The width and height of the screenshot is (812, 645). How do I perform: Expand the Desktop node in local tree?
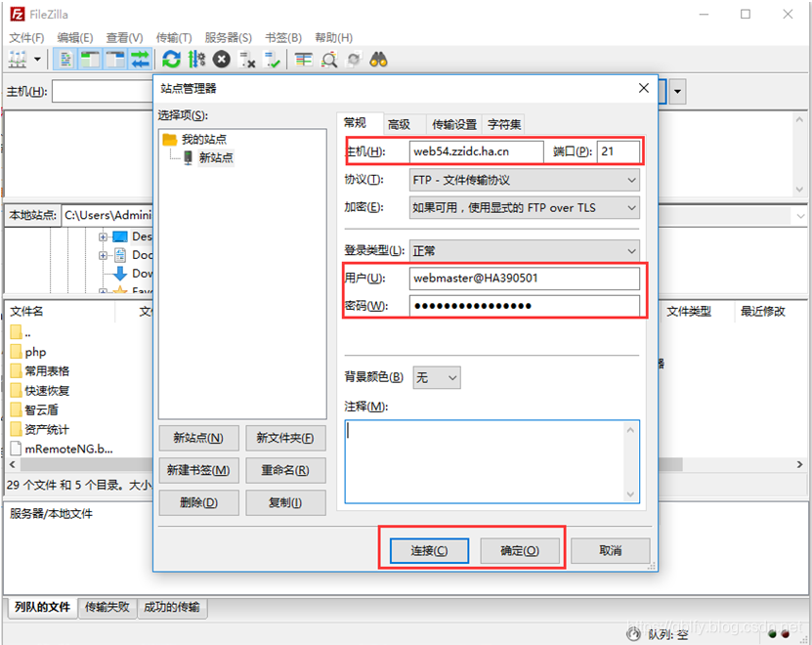(103, 237)
